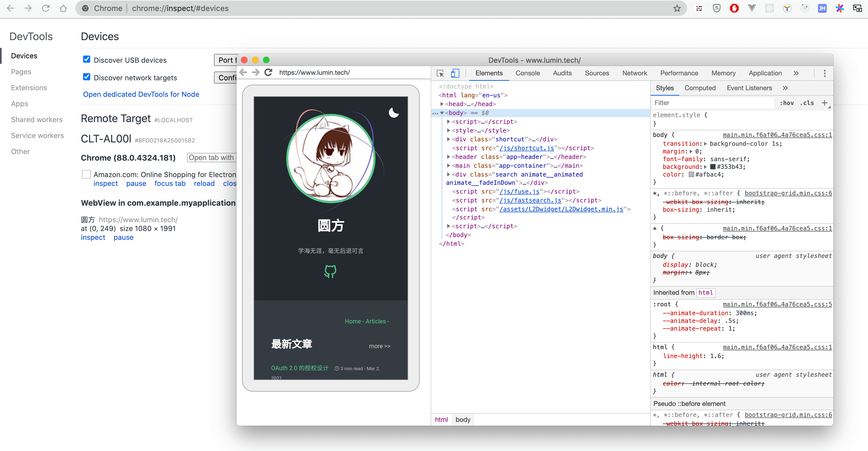This screenshot has width=868, height=451.
Task: Click the avatar image in page preview
Action: 331,158
